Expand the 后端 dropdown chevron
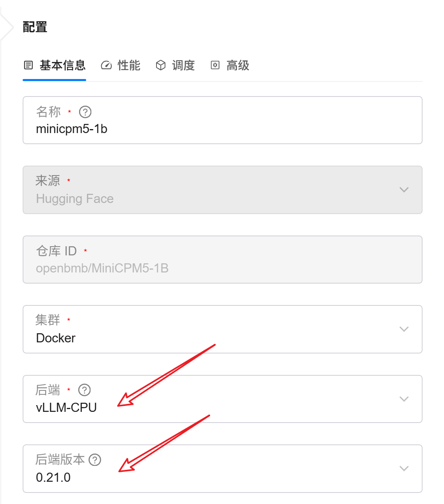This screenshot has height=504, width=444. click(x=404, y=399)
